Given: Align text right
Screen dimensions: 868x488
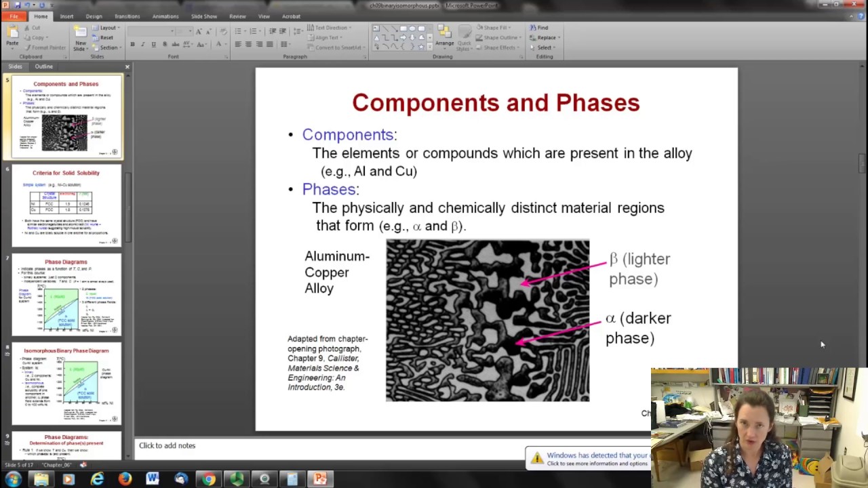Looking at the screenshot, I should point(258,45).
